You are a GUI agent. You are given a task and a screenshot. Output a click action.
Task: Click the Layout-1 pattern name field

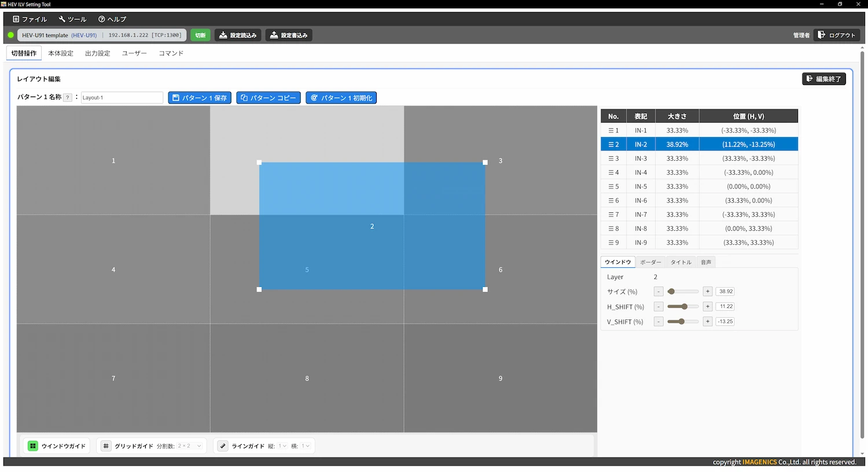(122, 98)
